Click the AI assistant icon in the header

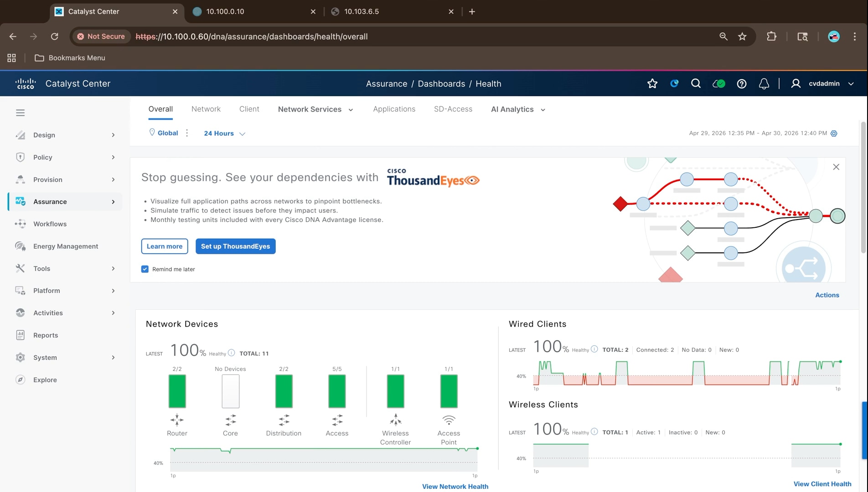(x=674, y=83)
